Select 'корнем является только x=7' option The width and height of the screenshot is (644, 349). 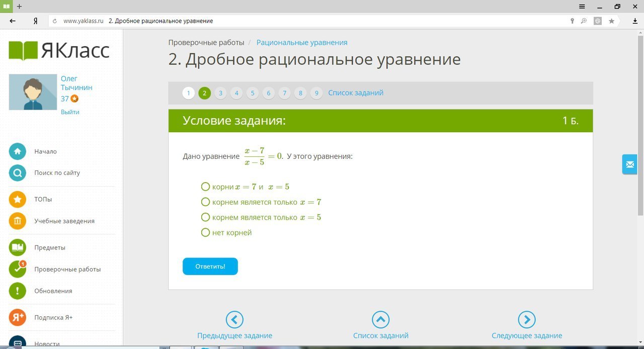click(x=205, y=202)
